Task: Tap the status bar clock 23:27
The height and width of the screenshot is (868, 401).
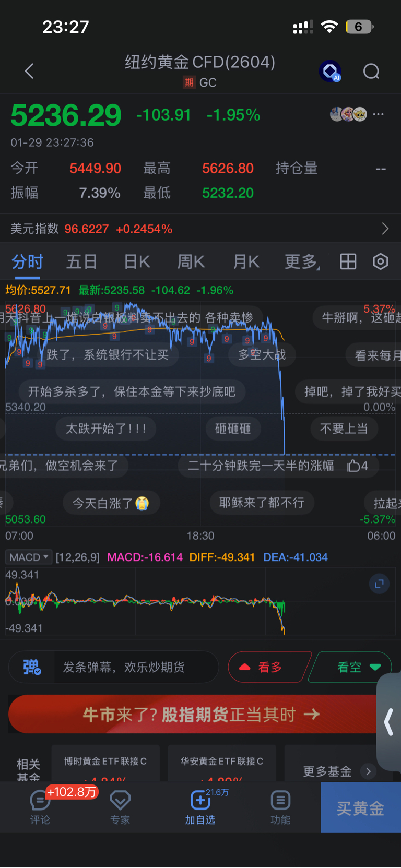Action: 66,27
